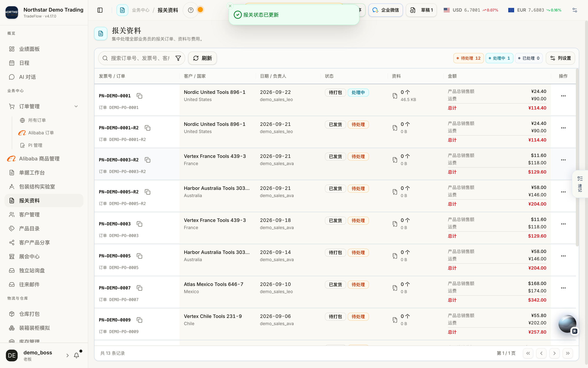The width and height of the screenshot is (588, 368).
Task: Open Alibaba 商品管理 in sidebar
Action: tap(44, 159)
